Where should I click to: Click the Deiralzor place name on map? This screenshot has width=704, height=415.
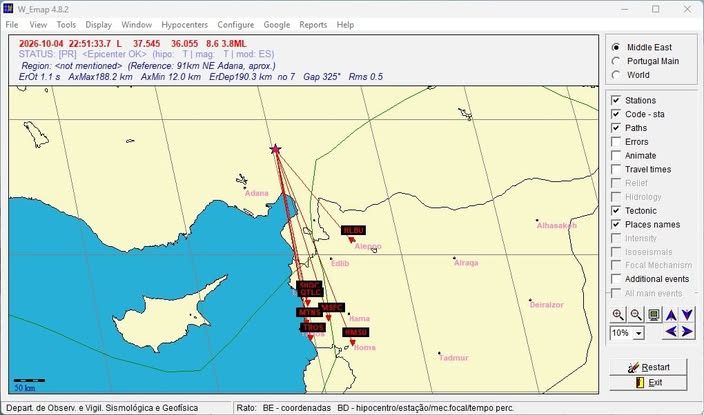click(546, 305)
